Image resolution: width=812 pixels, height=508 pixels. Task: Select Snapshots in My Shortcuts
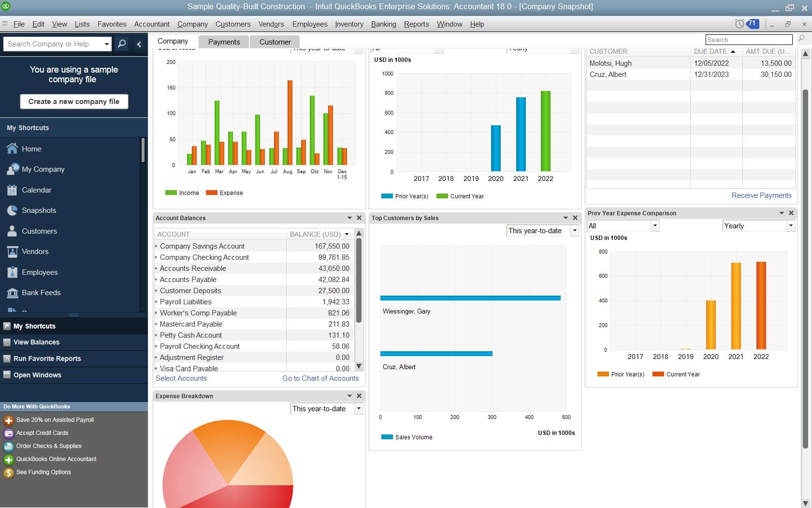pos(38,210)
